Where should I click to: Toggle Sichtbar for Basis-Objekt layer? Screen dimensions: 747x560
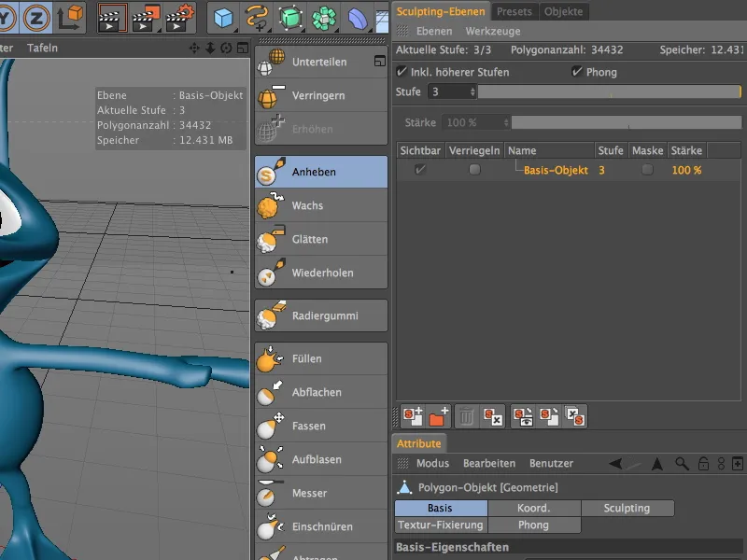click(x=419, y=170)
